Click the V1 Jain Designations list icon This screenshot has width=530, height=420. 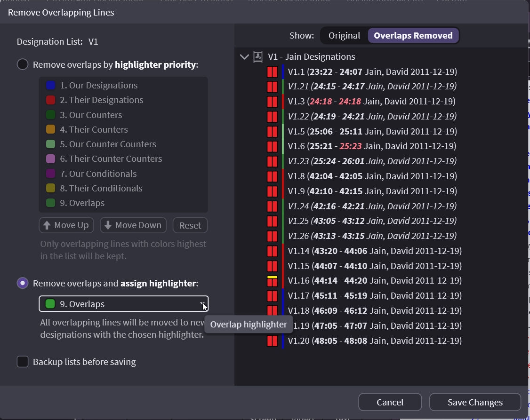coord(258,57)
